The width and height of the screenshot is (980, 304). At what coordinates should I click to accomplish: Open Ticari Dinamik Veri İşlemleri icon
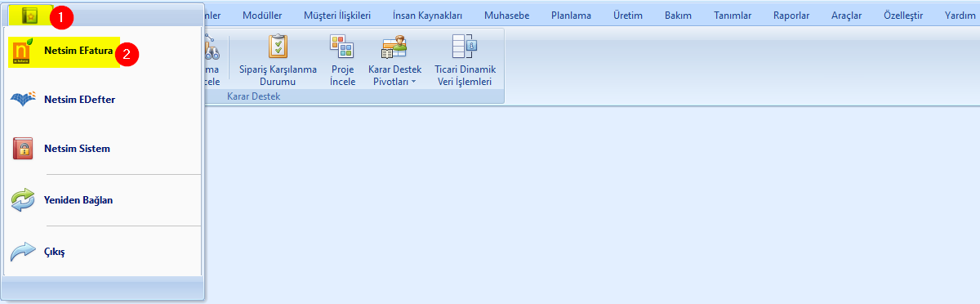465,47
